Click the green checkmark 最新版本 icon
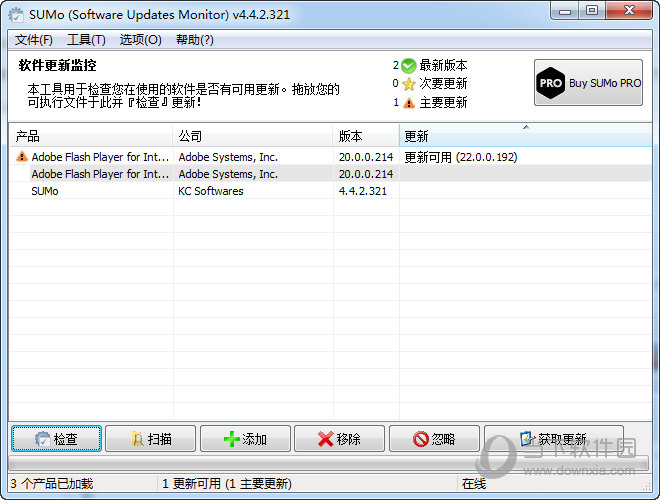Viewport: 660px width, 500px height. (x=408, y=66)
